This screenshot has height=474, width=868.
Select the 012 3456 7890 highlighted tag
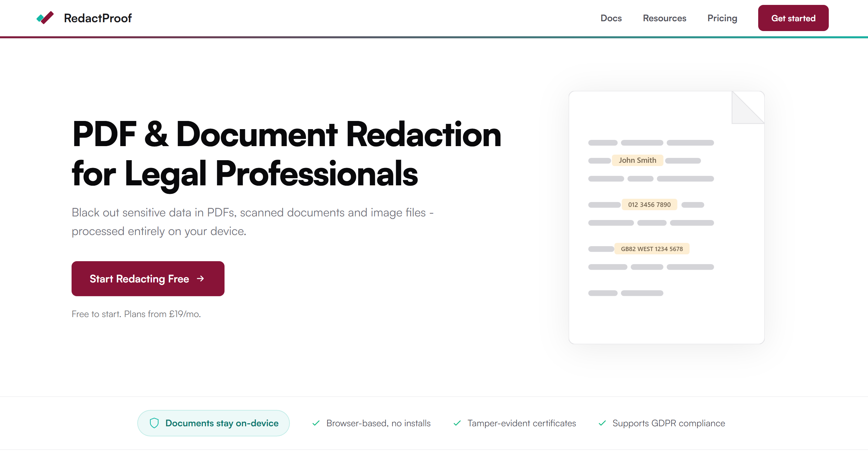coord(649,204)
